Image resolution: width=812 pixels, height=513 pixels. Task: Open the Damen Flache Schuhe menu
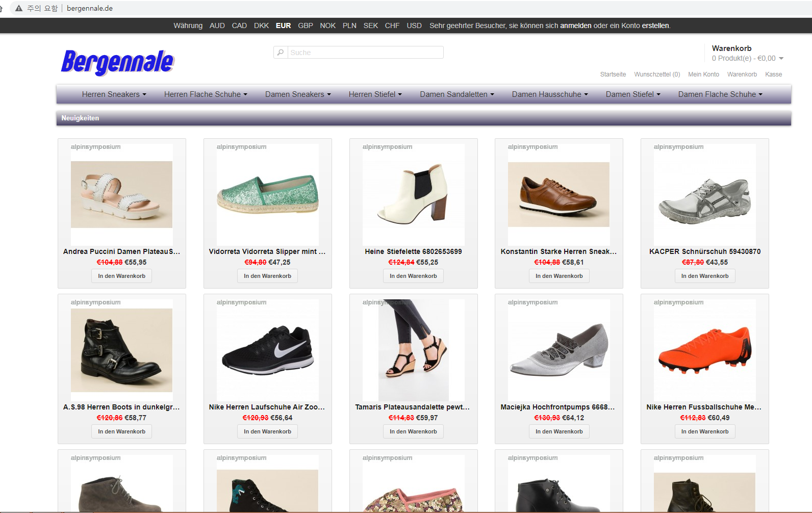[720, 94]
